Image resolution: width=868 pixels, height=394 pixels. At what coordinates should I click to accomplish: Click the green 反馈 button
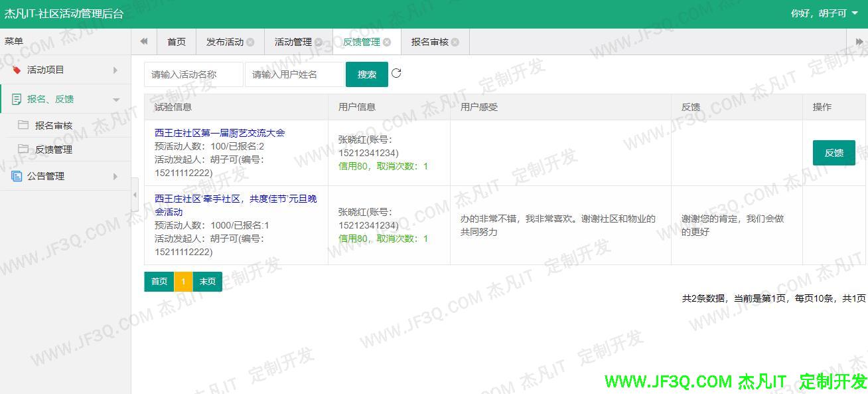[833, 152]
